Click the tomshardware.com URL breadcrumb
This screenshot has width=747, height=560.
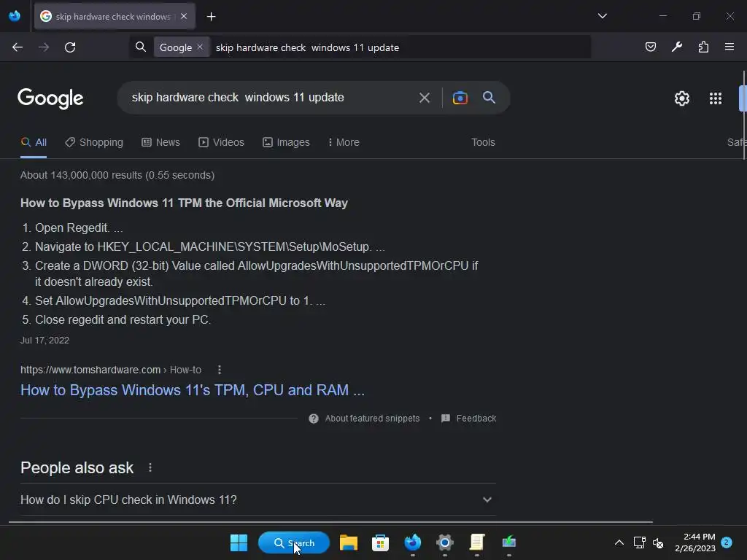pyautogui.click(x=111, y=370)
